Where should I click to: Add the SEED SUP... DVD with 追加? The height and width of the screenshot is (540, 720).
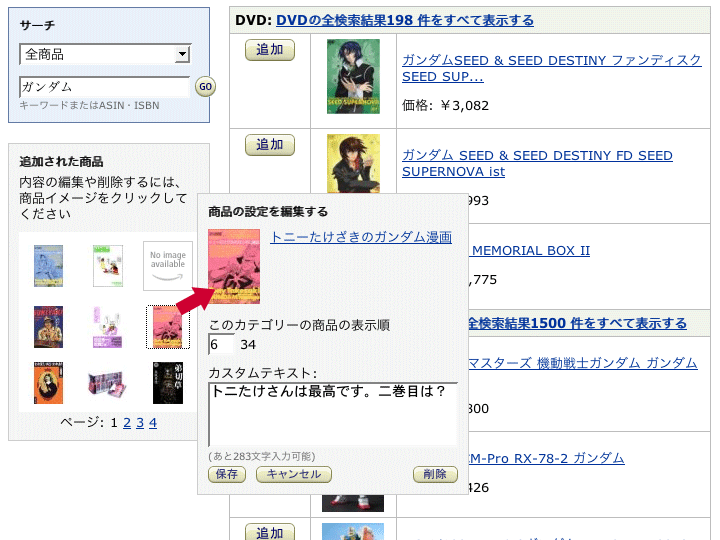(270, 50)
